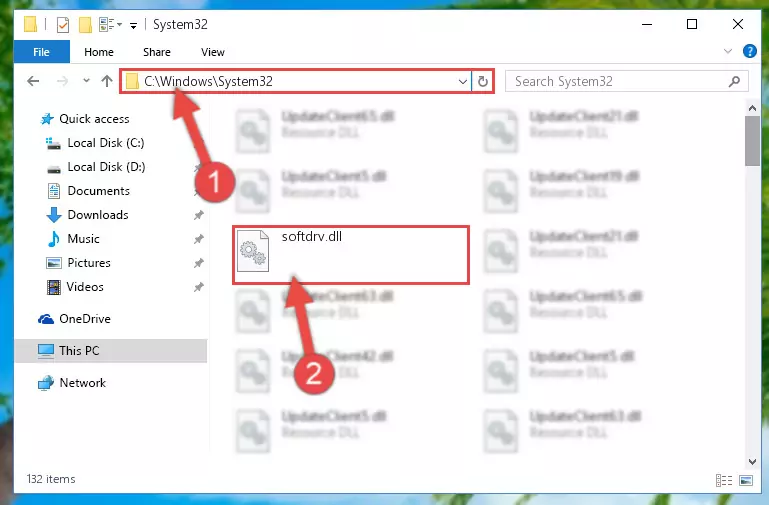The height and width of the screenshot is (505, 769).
Task: Open Local Disk (D:) in sidebar
Action: [x=106, y=167]
